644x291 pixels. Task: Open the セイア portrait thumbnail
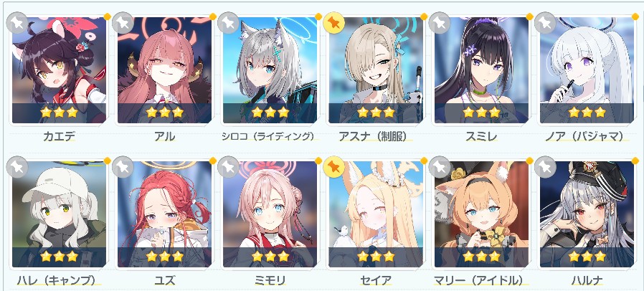375,214
